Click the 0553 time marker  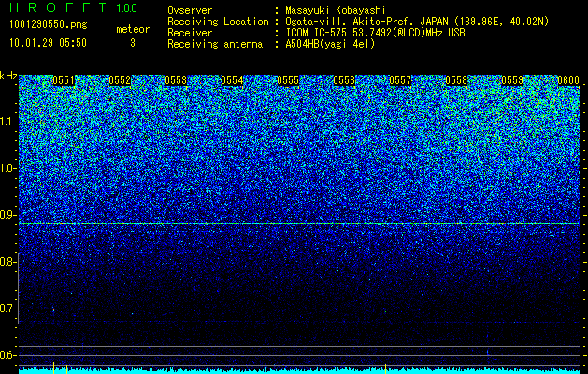[176, 80]
